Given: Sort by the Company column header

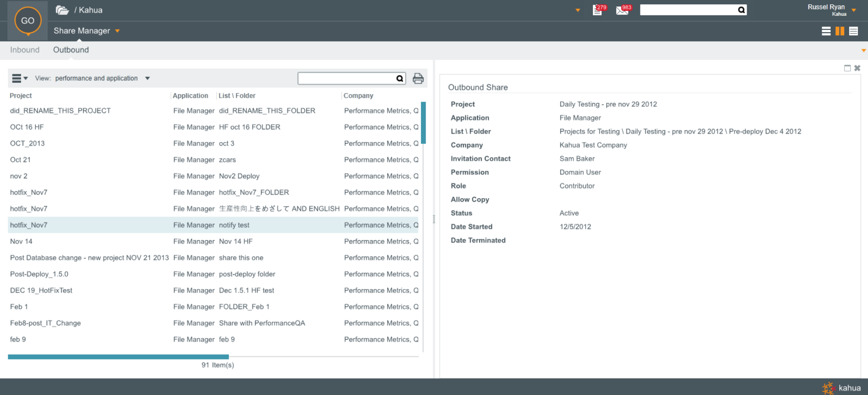Looking at the screenshot, I should click(358, 96).
